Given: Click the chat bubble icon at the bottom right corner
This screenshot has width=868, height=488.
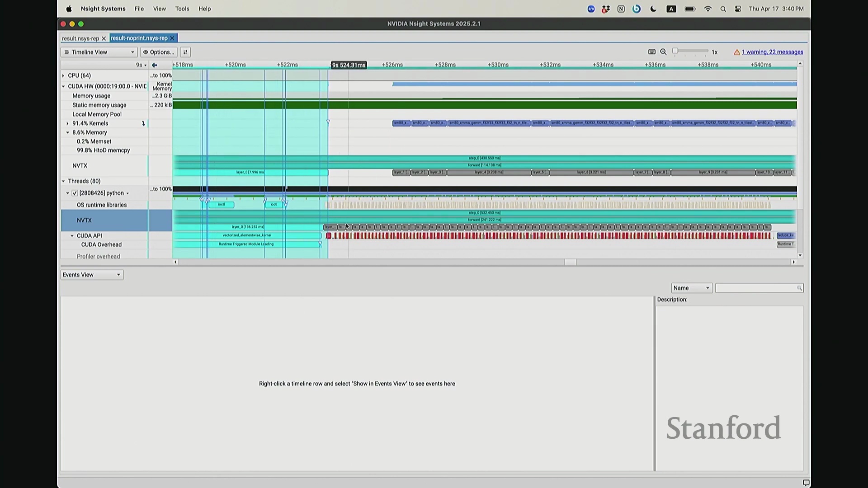Looking at the screenshot, I should pyautogui.click(x=806, y=482).
